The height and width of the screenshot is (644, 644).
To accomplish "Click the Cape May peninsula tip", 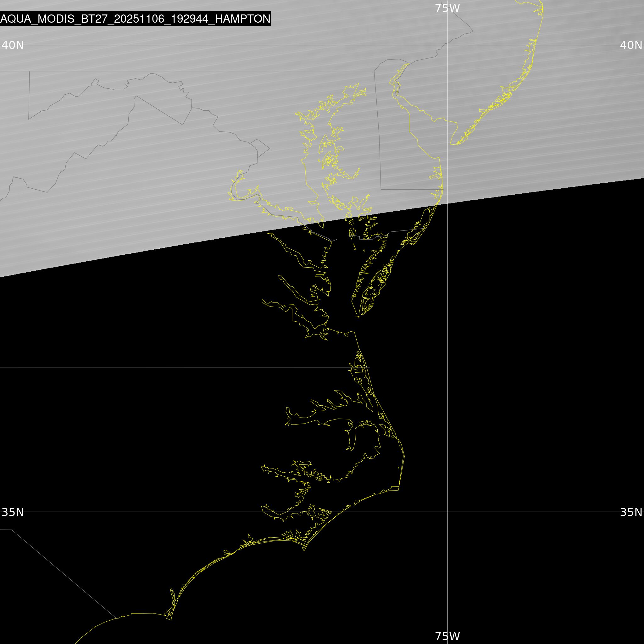I will click(451, 144).
